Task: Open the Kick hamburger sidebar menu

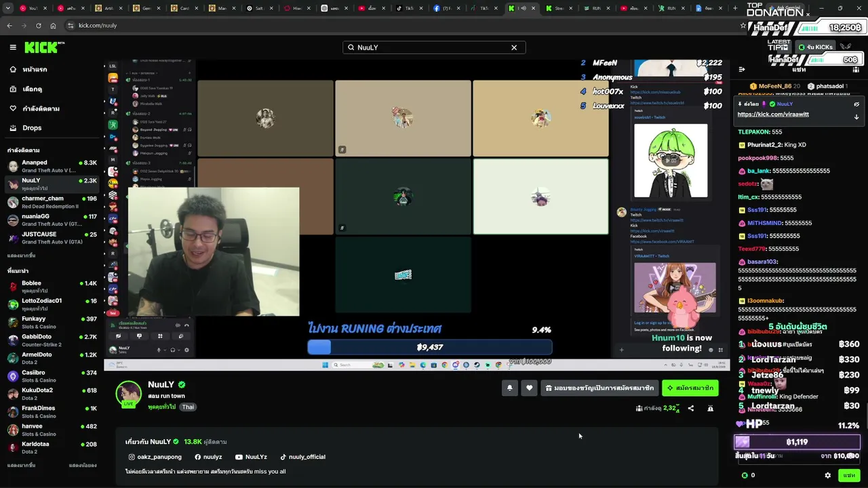Action: [13, 47]
